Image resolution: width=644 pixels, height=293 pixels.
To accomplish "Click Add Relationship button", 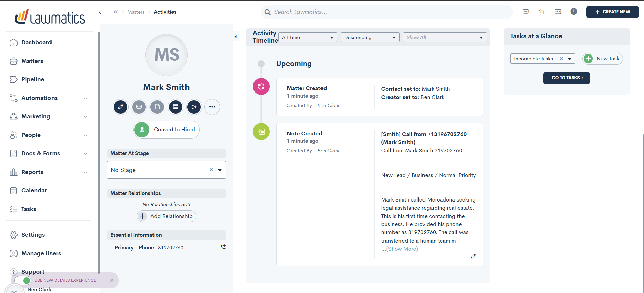I will [166, 216].
